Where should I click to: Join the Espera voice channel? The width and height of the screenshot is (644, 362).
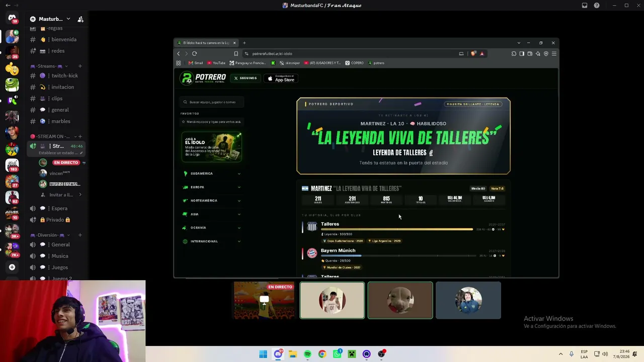[x=57, y=208]
